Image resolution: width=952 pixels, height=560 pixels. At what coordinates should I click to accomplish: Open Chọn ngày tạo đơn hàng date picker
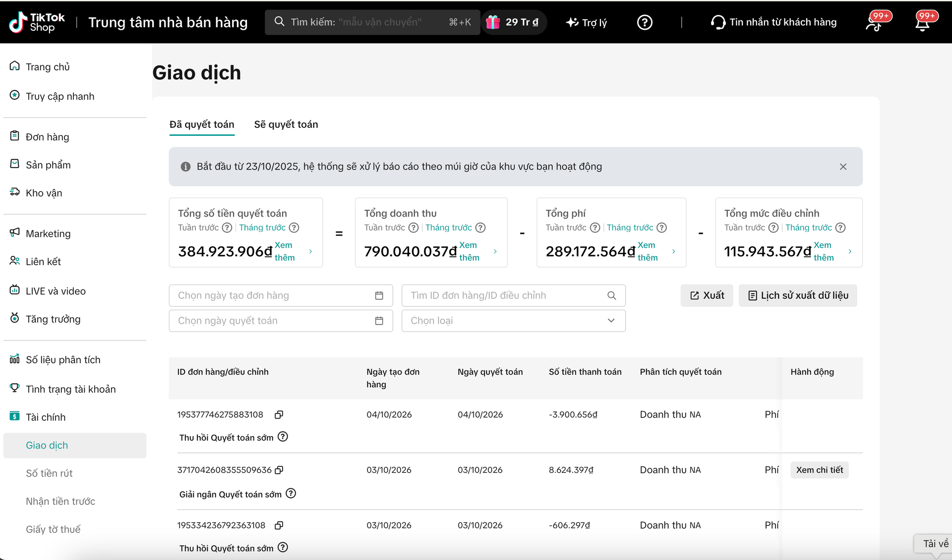coord(281,295)
